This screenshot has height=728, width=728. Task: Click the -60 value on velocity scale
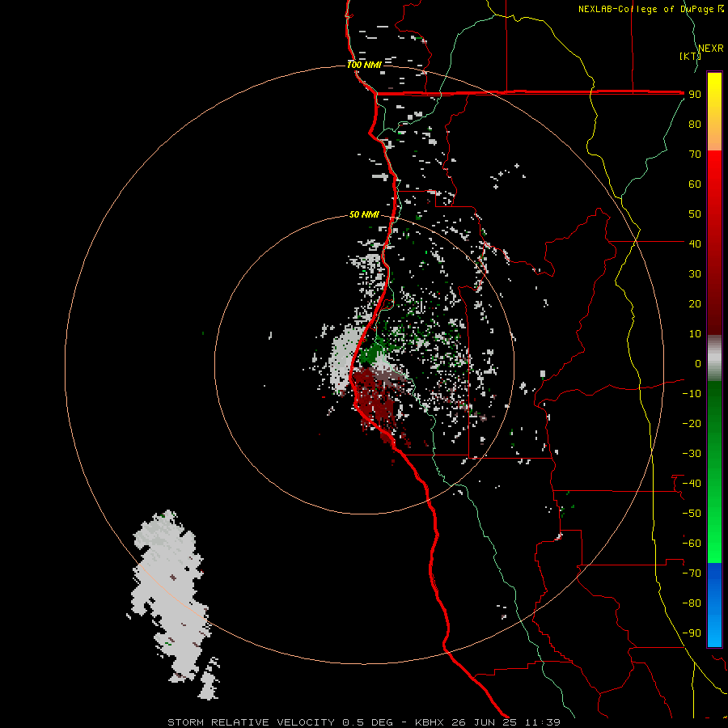(692, 544)
